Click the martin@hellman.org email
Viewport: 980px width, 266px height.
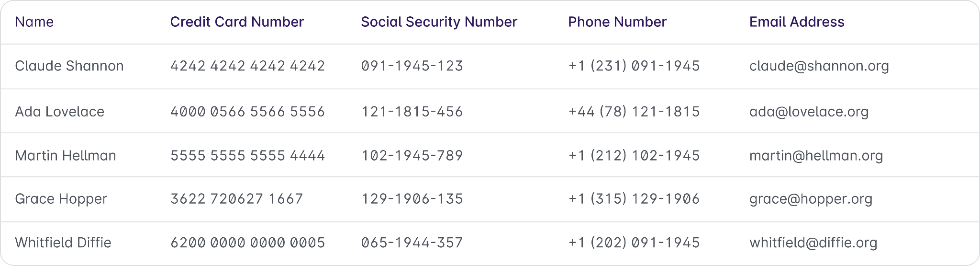(x=816, y=156)
